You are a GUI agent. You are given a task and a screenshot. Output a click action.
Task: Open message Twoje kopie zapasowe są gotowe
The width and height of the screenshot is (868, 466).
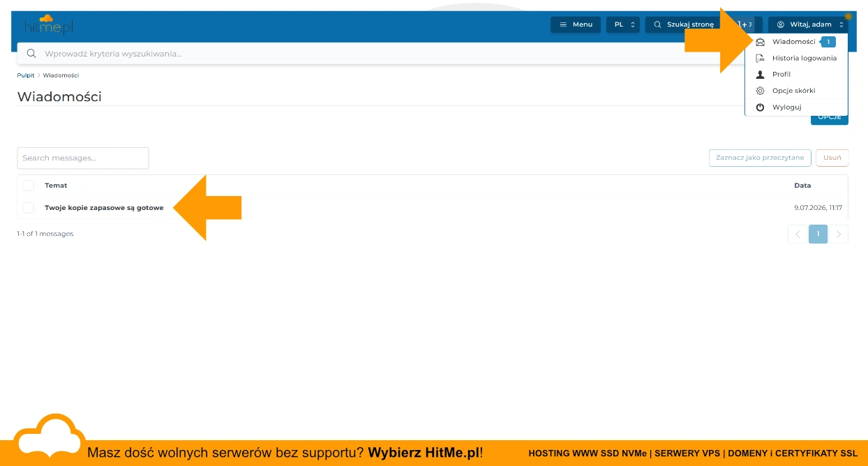[104, 208]
